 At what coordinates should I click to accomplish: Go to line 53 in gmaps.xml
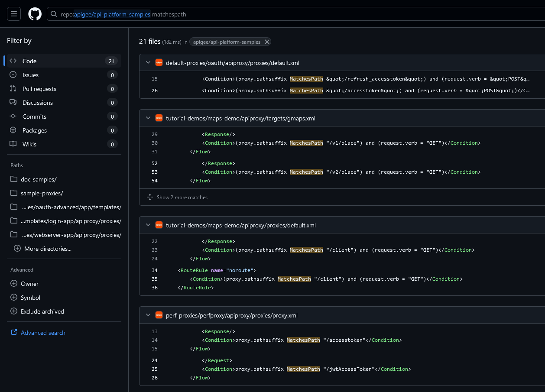click(x=155, y=172)
